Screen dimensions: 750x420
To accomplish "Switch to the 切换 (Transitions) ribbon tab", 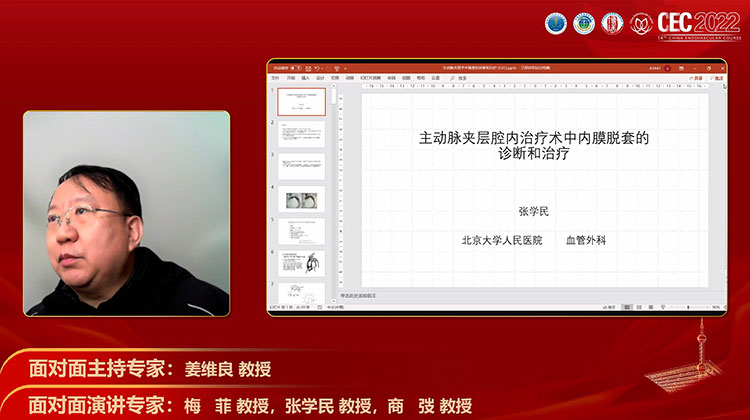I will click(x=335, y=77).
